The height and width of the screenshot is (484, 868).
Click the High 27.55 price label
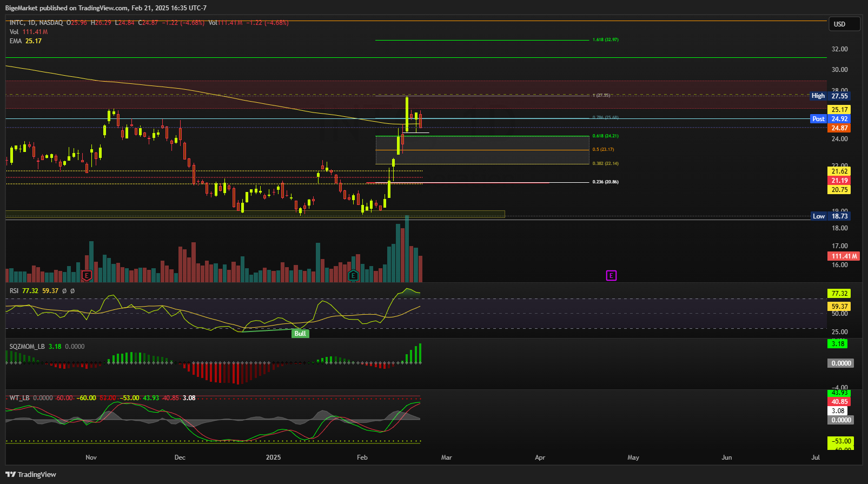(x=830, y=96)
